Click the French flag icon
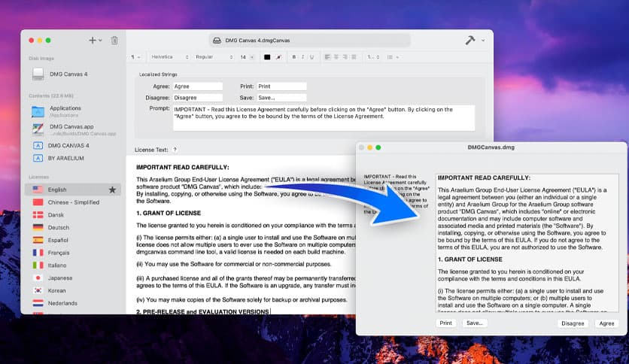This screenshot has height=364, width=629. coord(38,253)
